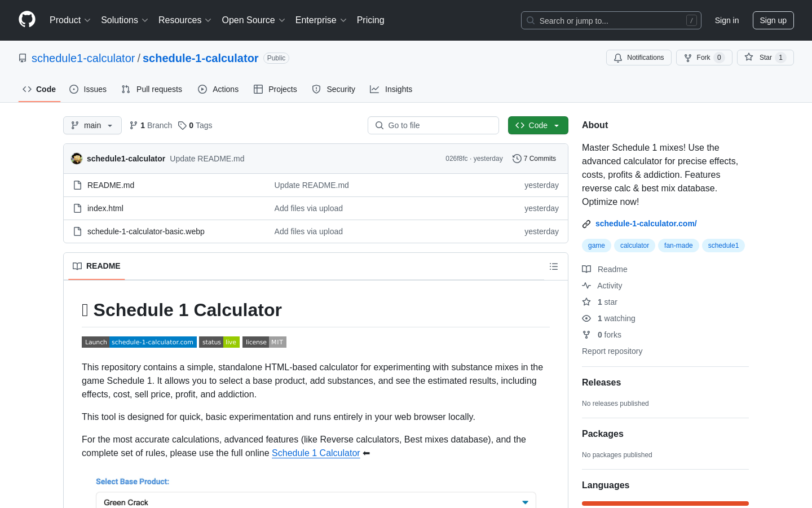This screenshot has height=508, width=812.
Task: Click the star icon in Star button
Action: [749, 57]
